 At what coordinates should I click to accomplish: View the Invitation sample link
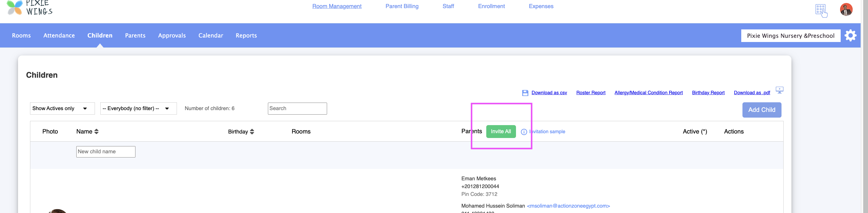pos(547,132)
